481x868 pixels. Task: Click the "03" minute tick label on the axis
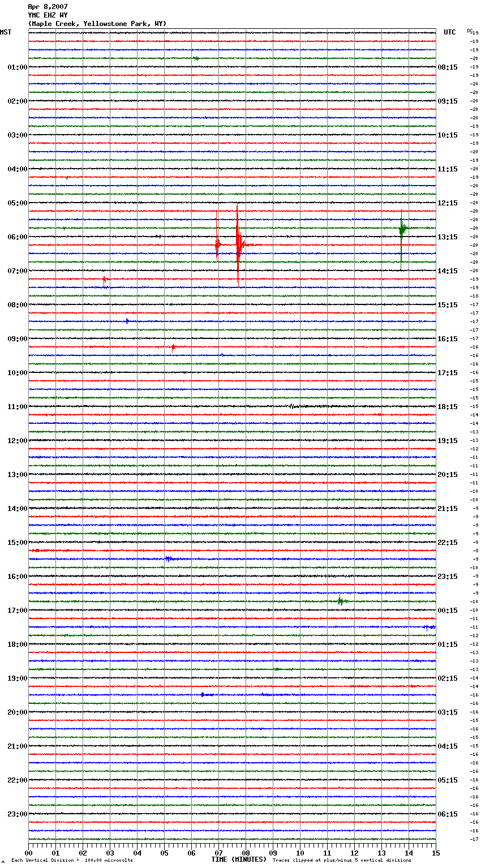click(x=110, y=853)
